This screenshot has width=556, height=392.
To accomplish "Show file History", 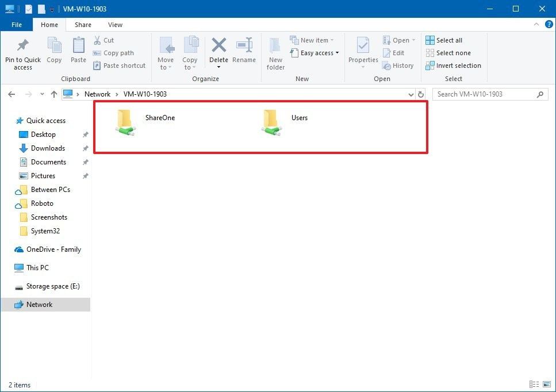I will pos(398,66).
